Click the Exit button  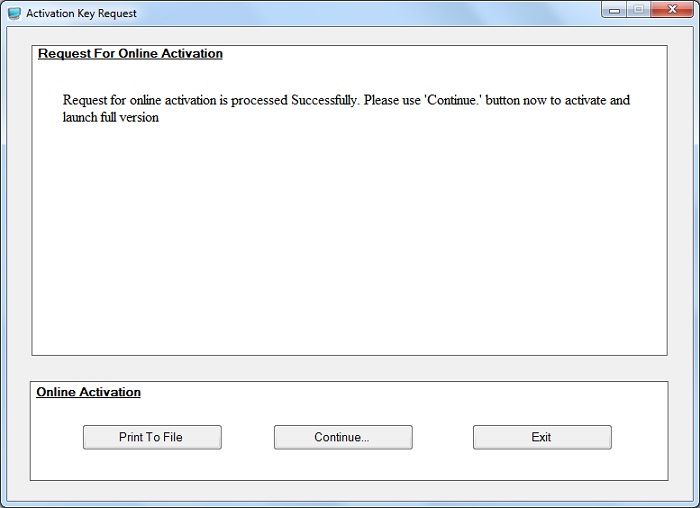541,437
